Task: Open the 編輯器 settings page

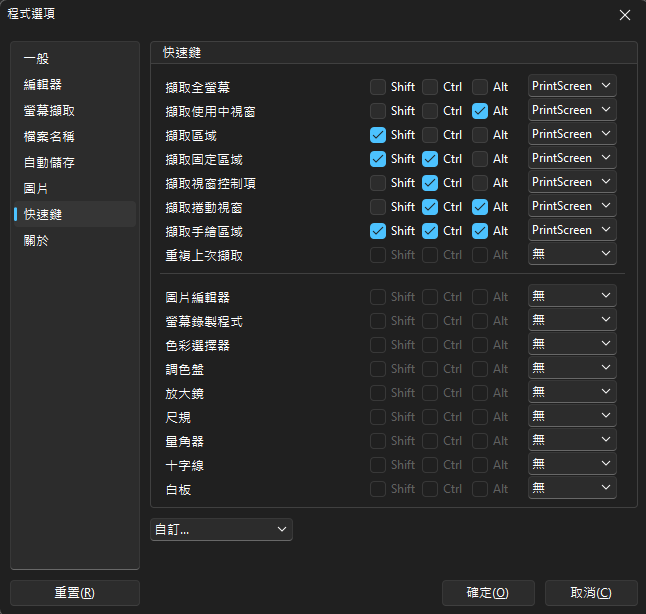Action: [x=75, y=84]
